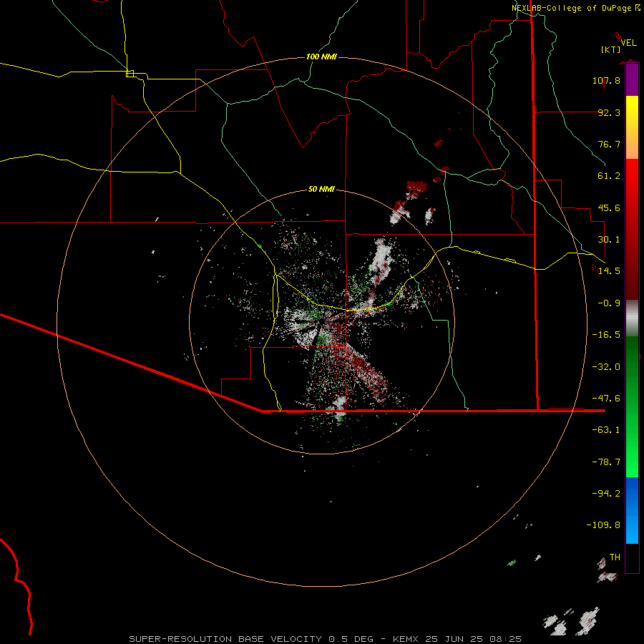Click the -78.7 velocity scale value
Image resolution: width=644 pixels, height=644 pixels.
(606, 462)
